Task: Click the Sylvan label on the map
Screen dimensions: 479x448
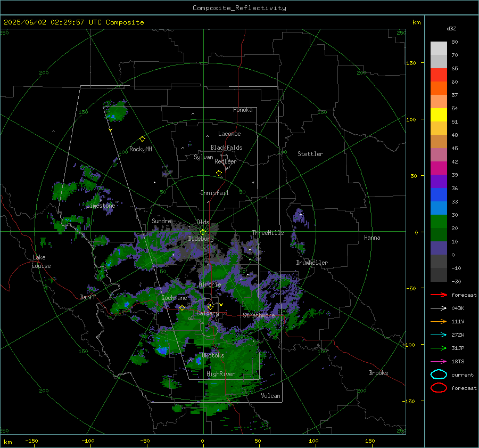Action: coord(203,157)
